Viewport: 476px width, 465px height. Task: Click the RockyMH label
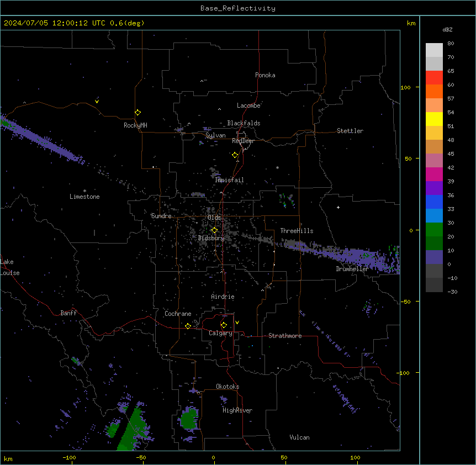pyautogui.click(x=135, y=125)
